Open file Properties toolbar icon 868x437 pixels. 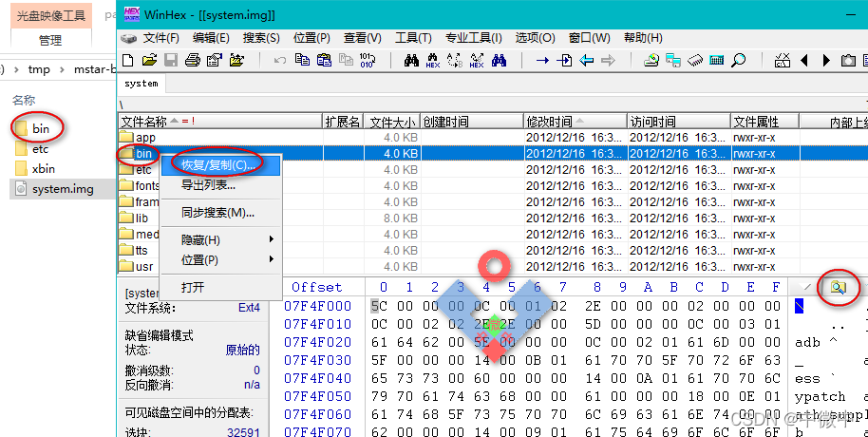point(215,60)
